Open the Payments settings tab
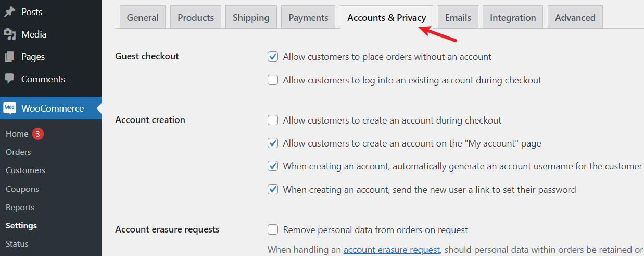 [x=308, y=17]
